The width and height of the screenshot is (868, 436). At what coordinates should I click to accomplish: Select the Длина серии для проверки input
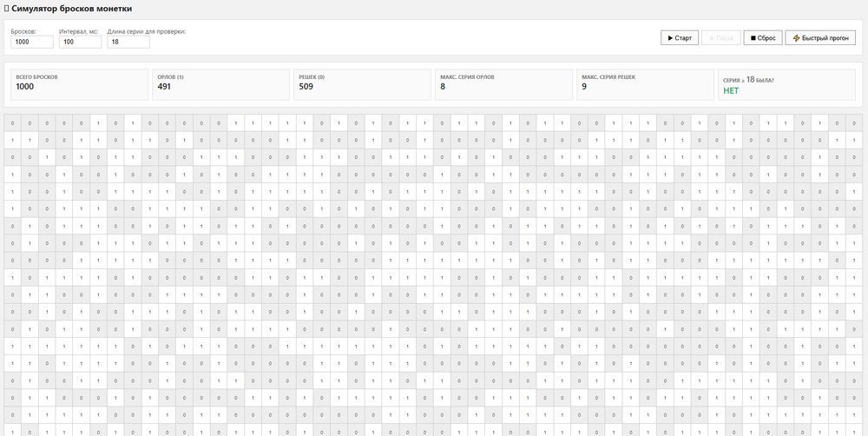tap(128, 42)
